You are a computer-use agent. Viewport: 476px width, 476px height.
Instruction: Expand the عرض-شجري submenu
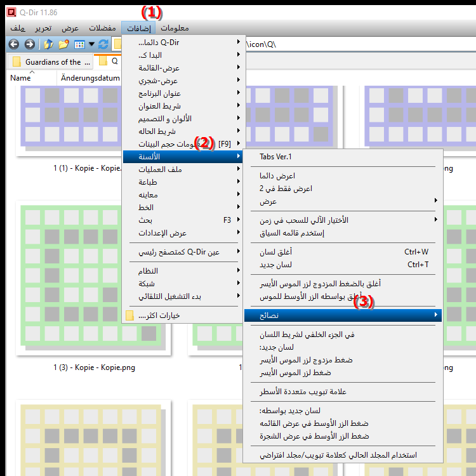click(183, 81)
